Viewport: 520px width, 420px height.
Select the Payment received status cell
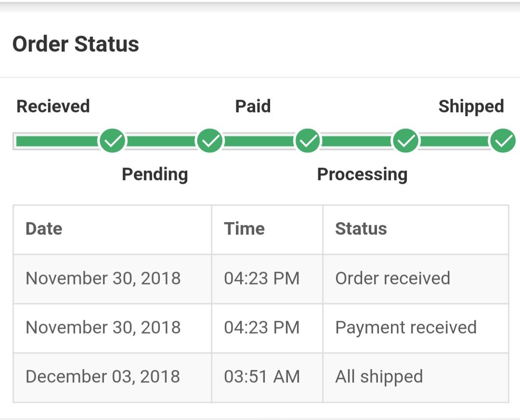pos(405,328)
